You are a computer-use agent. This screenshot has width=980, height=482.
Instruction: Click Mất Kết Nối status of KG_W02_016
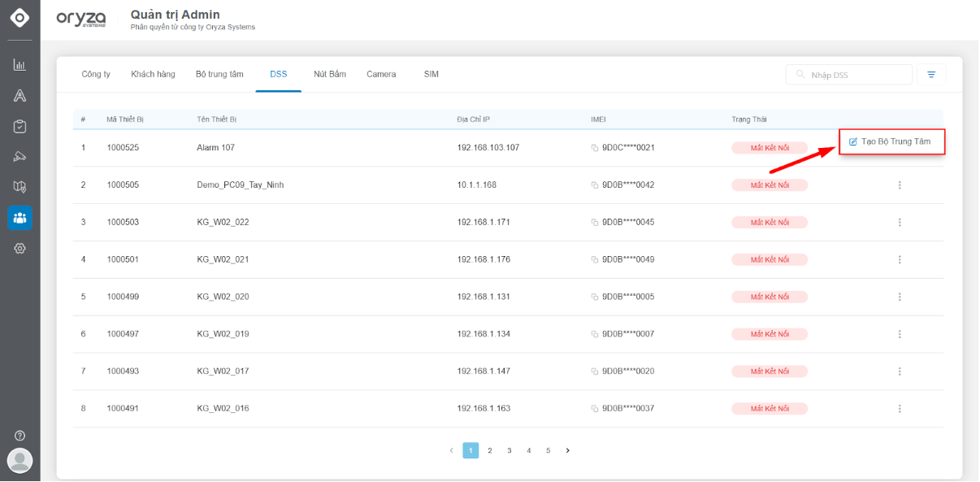(770, 409)
